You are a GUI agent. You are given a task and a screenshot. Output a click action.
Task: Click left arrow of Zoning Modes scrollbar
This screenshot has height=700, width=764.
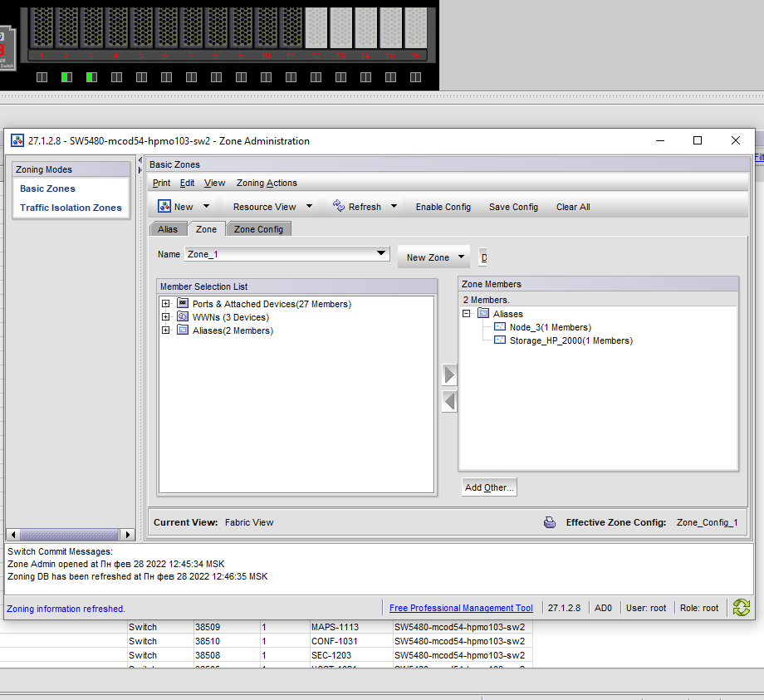[x=13, y=535]
